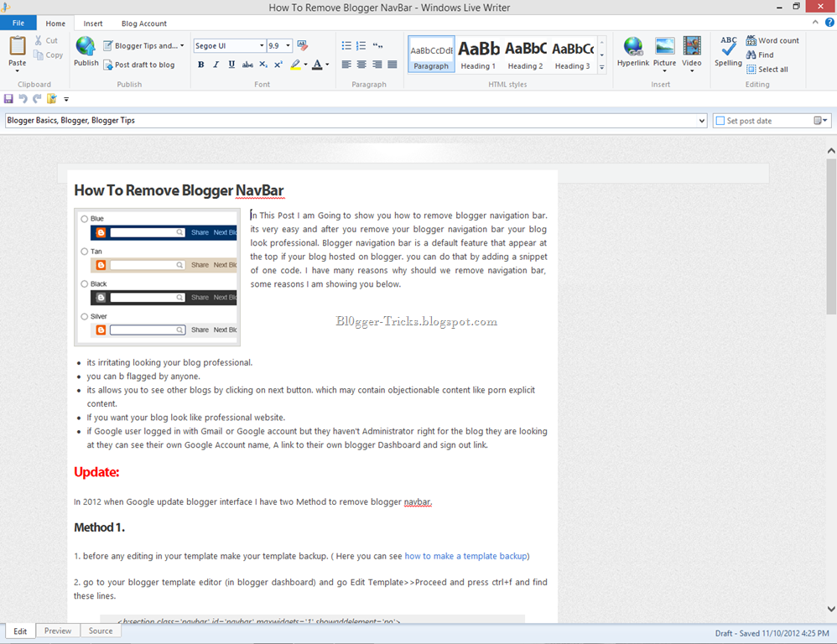Collapse the ribbon with the chevron
The height and width of the screenshot is (644, 837).
(815, 23)
